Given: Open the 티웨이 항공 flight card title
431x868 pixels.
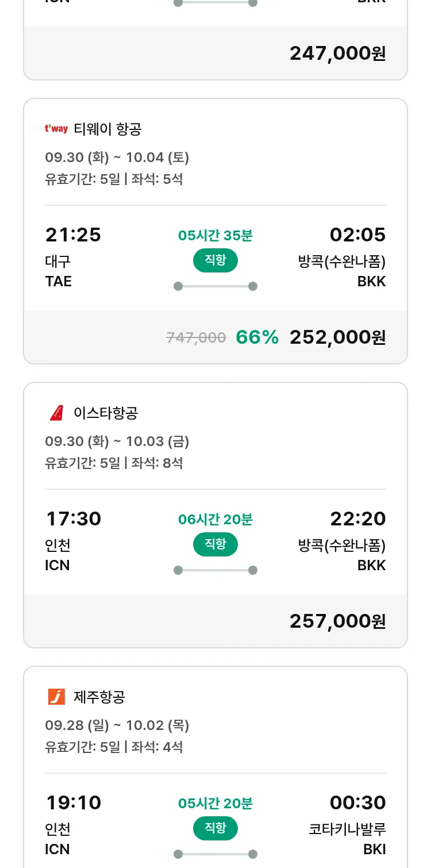Looking at the screenshot, I should 107,129.
